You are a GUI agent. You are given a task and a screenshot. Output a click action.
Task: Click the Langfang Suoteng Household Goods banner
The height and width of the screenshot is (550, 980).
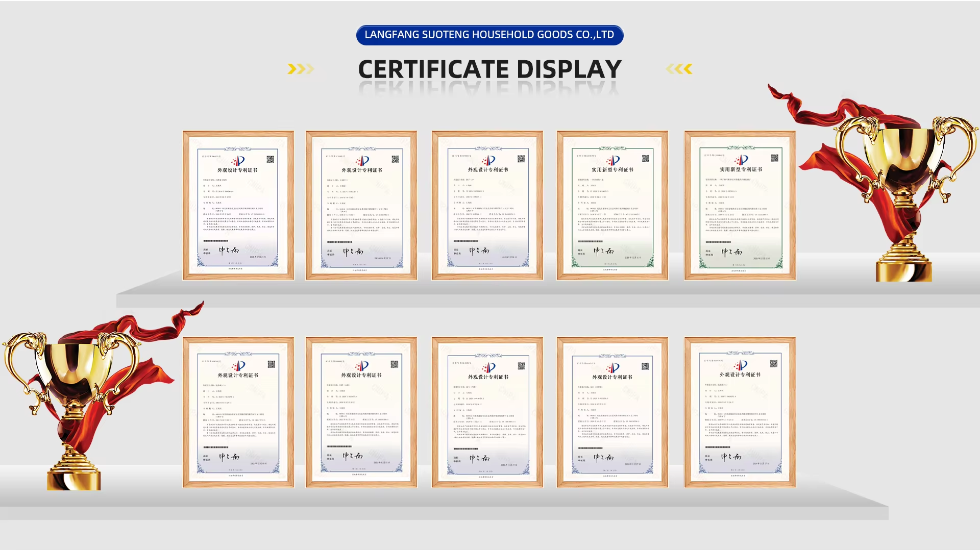pyautogui.click(x=489, y=35)
